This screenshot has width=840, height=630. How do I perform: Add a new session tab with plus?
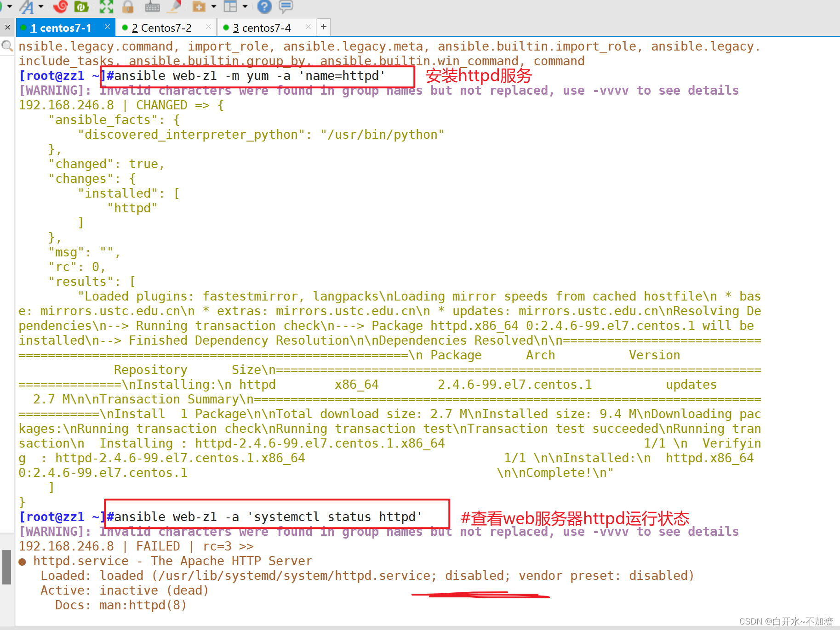point(324,27)
